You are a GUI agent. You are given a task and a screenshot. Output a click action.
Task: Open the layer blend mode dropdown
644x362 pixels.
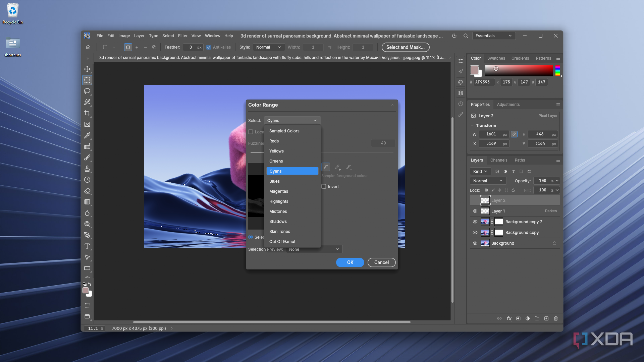pyautogui.click(x=488, y=181)
